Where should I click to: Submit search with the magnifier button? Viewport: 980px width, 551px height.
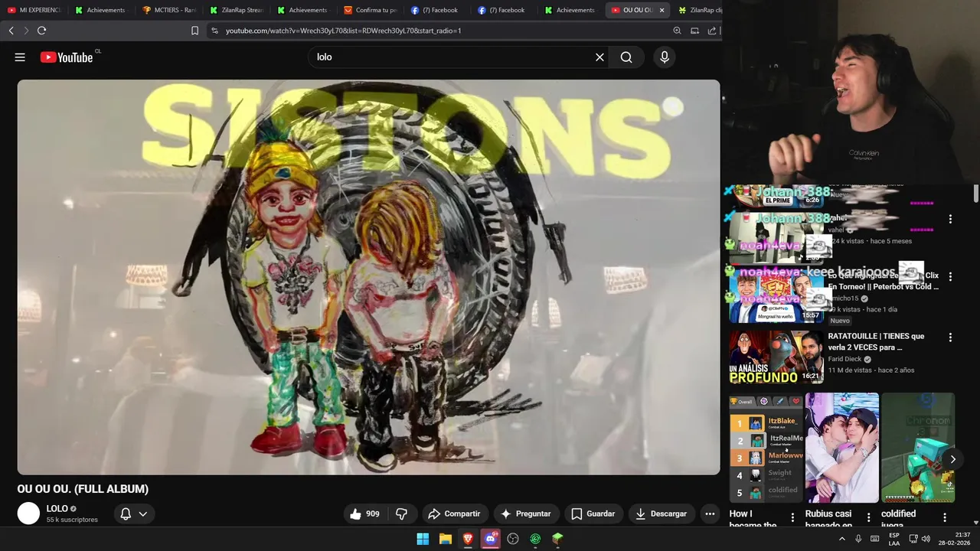(x=626, y=57)
